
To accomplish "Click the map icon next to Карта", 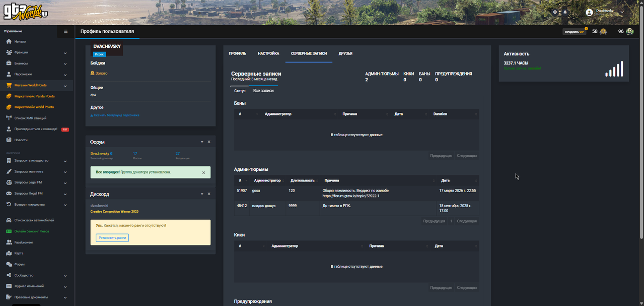I will tap(9, 253).
